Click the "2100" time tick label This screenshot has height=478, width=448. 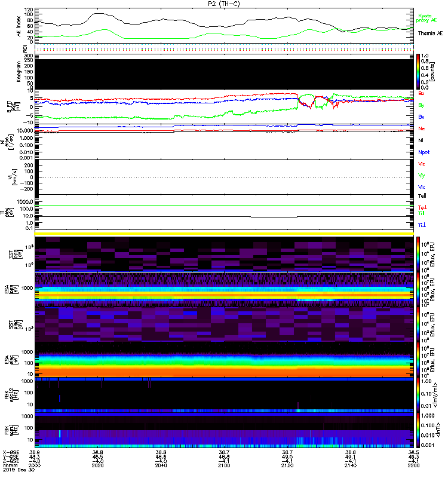[224, 465]
